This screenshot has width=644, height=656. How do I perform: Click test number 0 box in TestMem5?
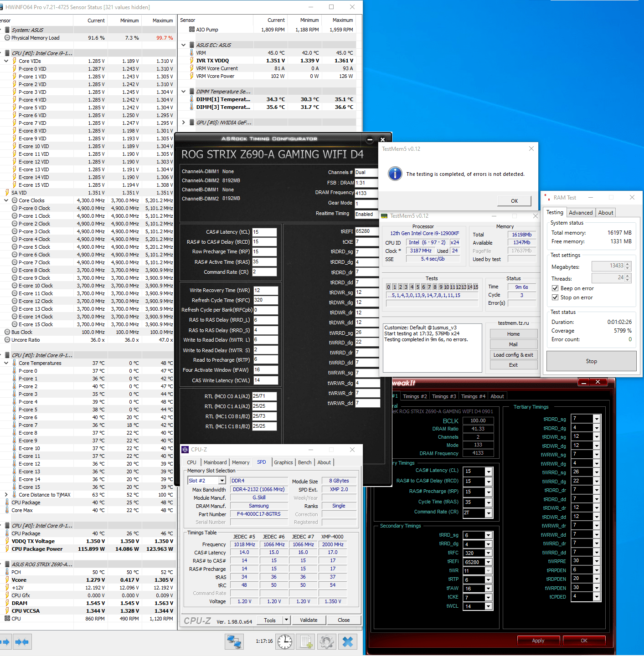click(389, 287)
